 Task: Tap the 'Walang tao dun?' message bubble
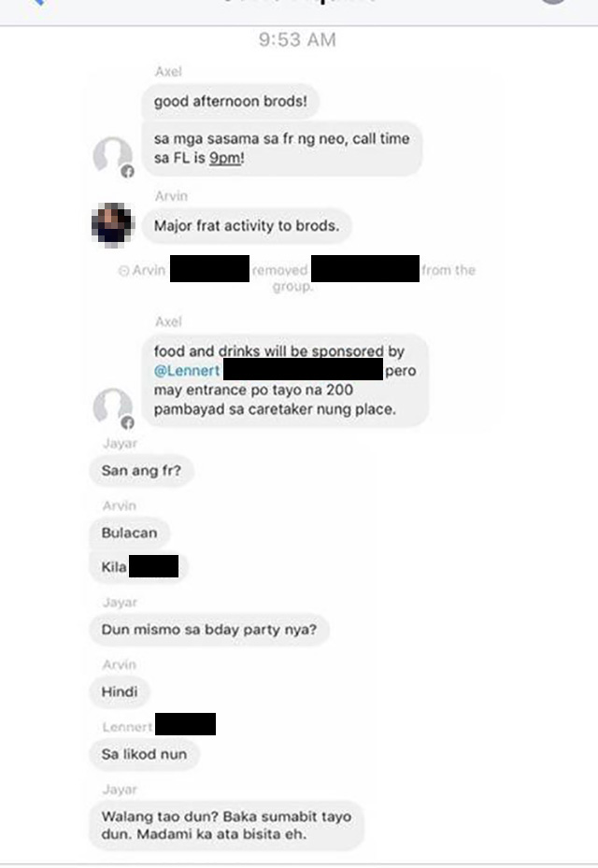pos(226,825)
